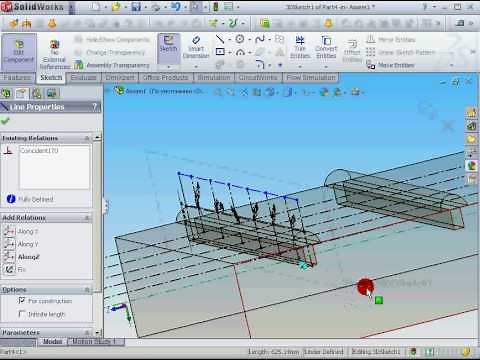This screenshot has height=360, width=480.
Task: Collapse the Existing Relations section
Action: tap(87, 138)
